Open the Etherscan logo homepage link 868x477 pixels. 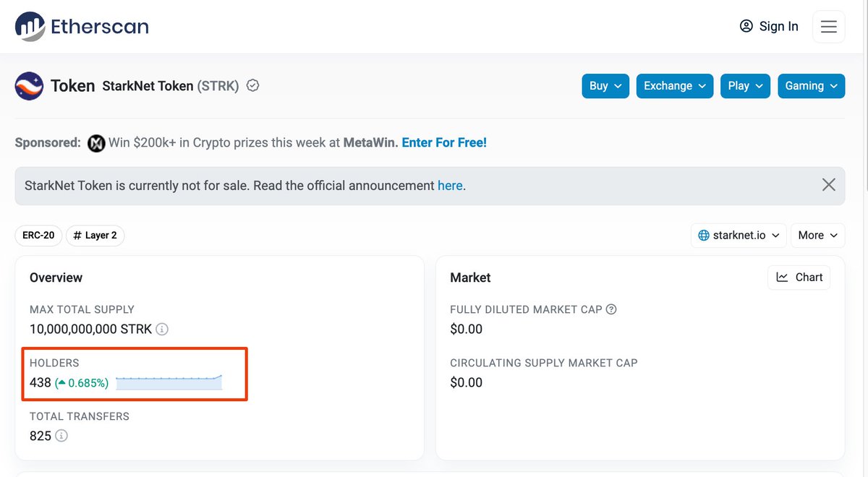(82, 27)
